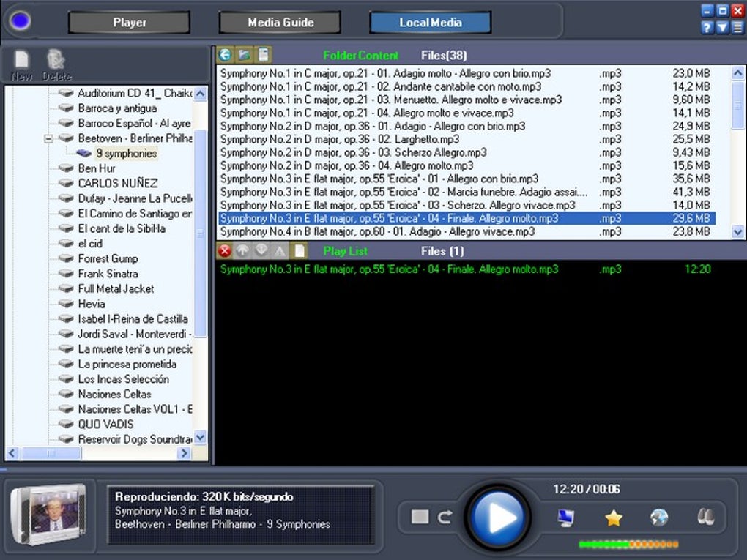Select Symphony No.2 03. Scherzo Allegro.mp3

(x=467, y=152)
